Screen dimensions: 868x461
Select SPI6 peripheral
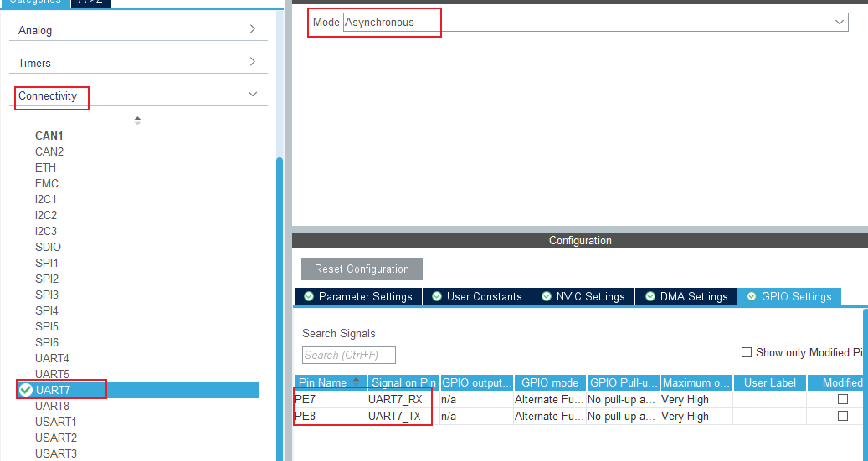[x=47, y=342]
